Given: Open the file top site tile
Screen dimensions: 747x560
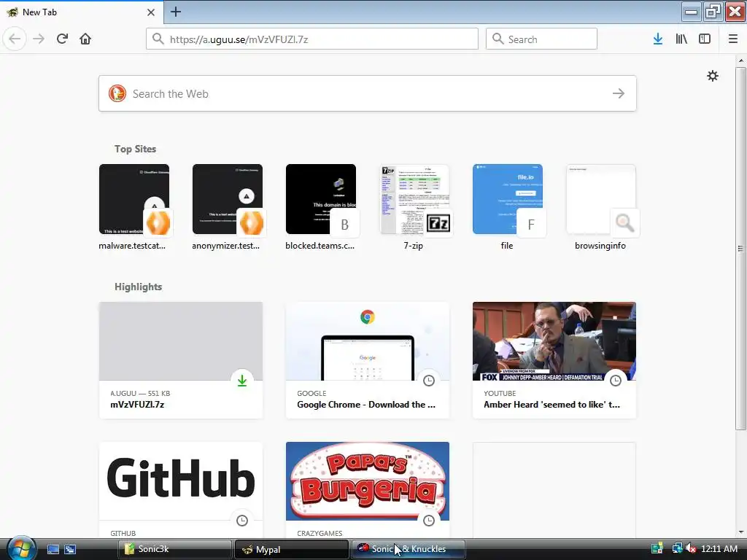Looking at the screenshot, I should (508, 208).
